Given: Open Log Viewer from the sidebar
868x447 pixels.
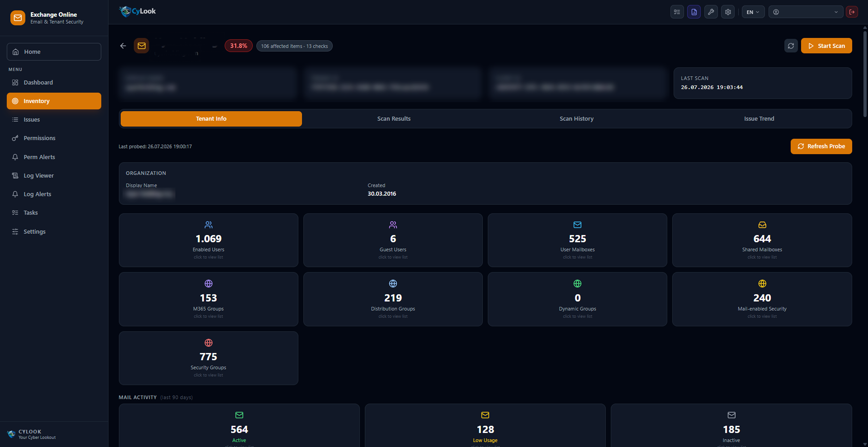Looking at the screenshot, I should coord(54,176).
